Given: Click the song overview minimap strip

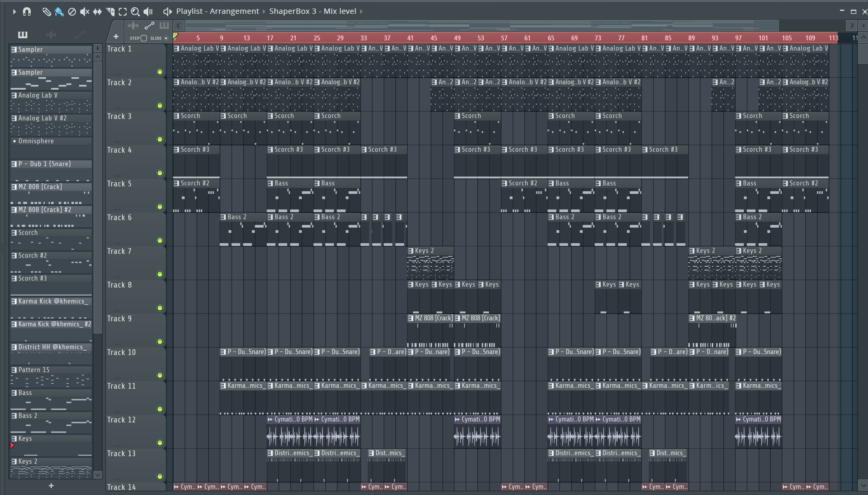Looking at the screenshot, I should (481, 26).
